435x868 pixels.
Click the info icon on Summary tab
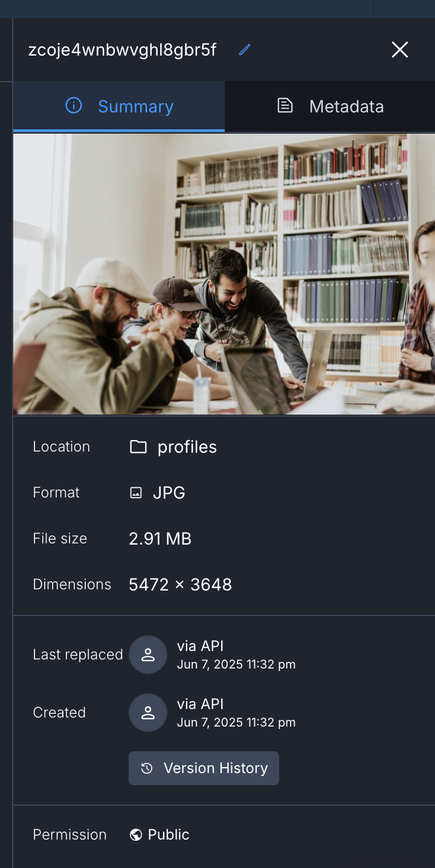click(74, 106)
